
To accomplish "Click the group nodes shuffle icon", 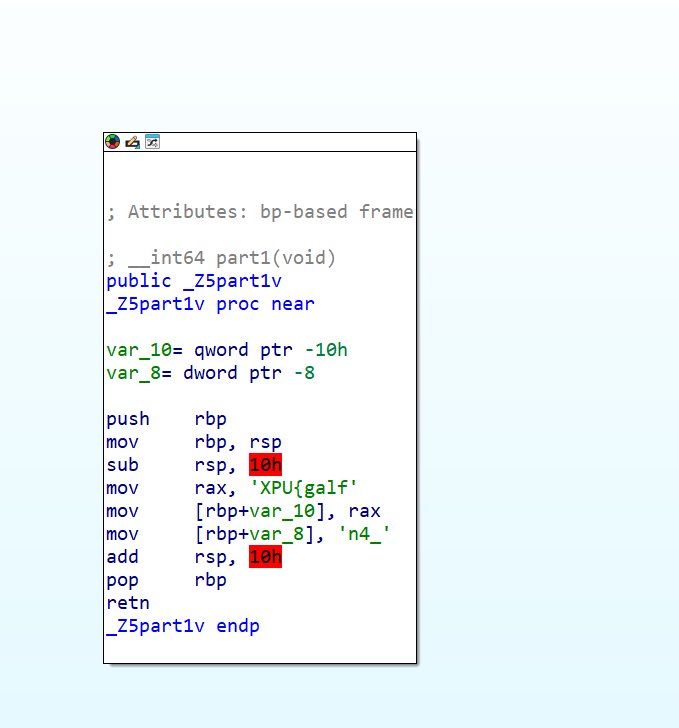I will (x=152, y=142).
